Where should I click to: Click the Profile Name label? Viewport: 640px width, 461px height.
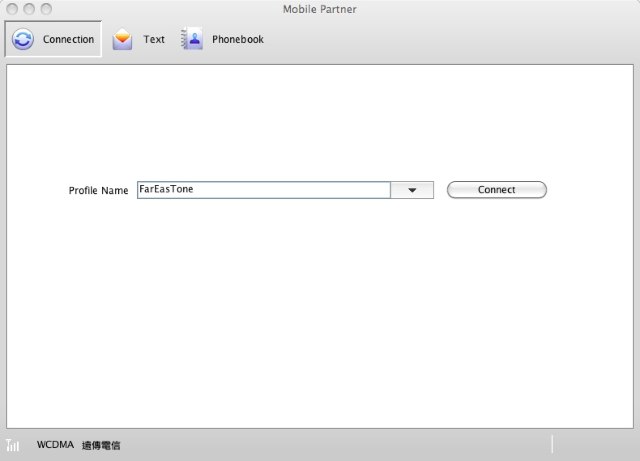pos(98,191)
